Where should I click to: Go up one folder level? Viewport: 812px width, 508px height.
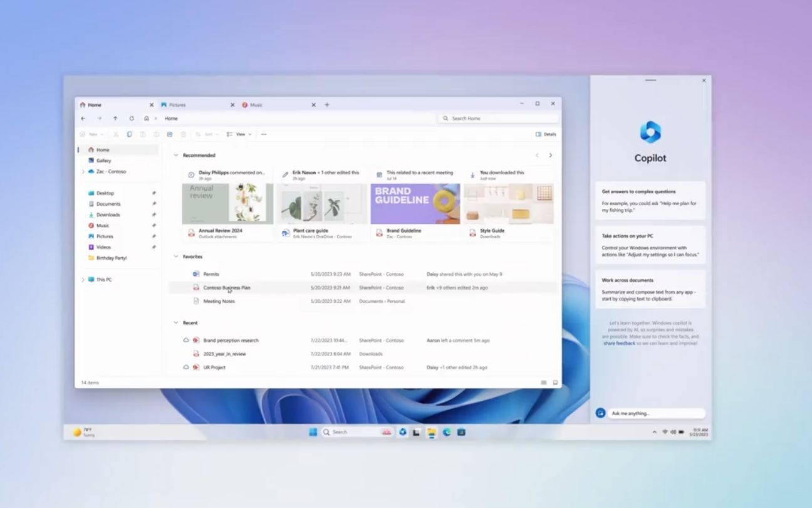(115, 119)
